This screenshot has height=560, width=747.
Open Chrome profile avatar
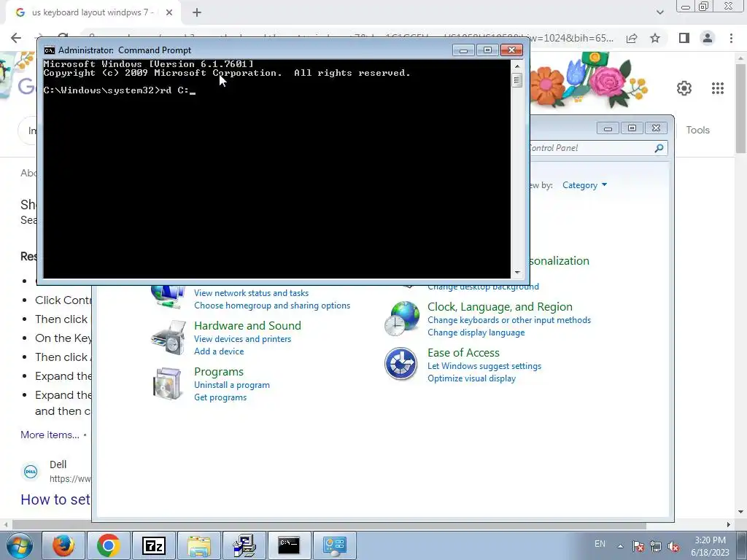pos(708,38)
